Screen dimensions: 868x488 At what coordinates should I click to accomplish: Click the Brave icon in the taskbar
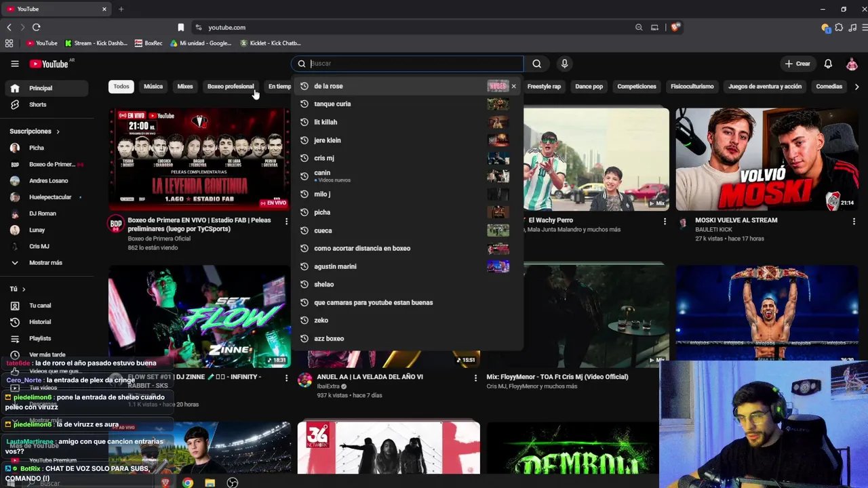click(x=165, y=483)
